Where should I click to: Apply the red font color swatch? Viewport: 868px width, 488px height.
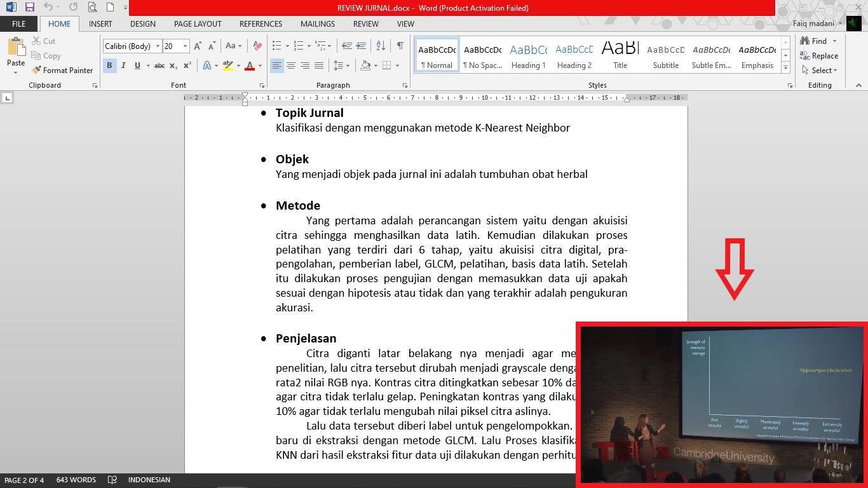click(x=250, y=65)
